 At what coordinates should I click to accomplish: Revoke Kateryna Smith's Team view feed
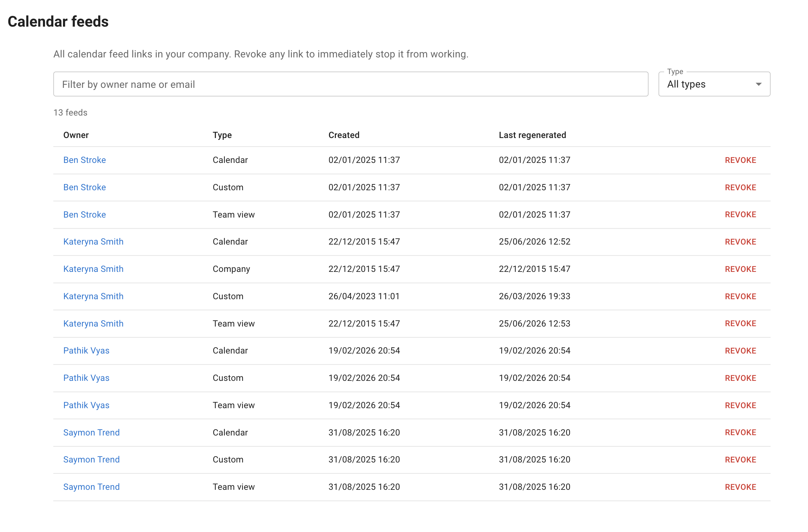(x=741, y=323)
